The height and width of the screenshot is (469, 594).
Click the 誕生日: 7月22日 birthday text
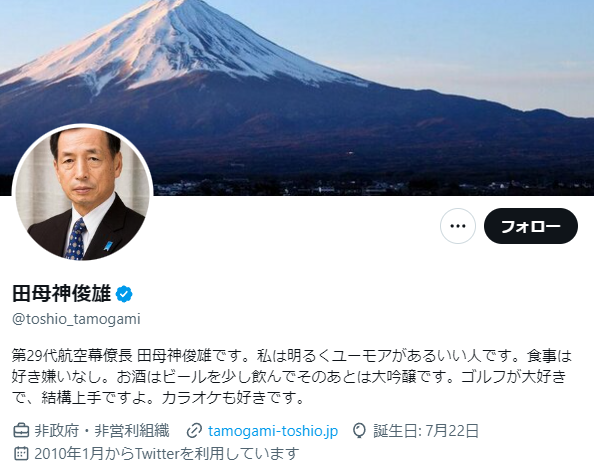(426, 431)
